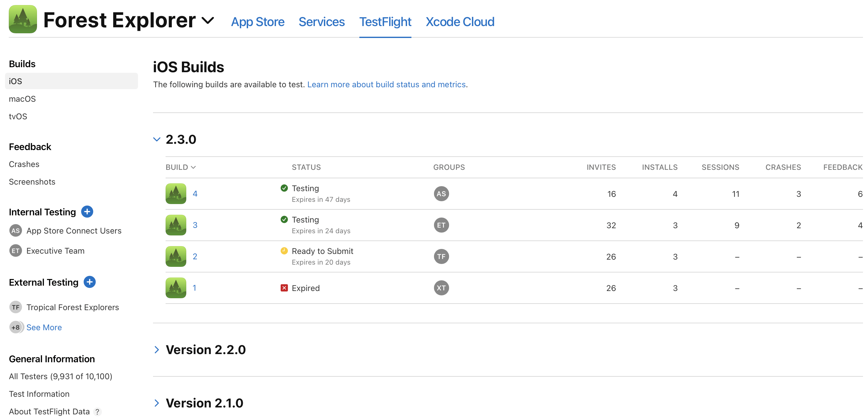
Task: Click the +8 groups badge
Action: pos(16,327)
